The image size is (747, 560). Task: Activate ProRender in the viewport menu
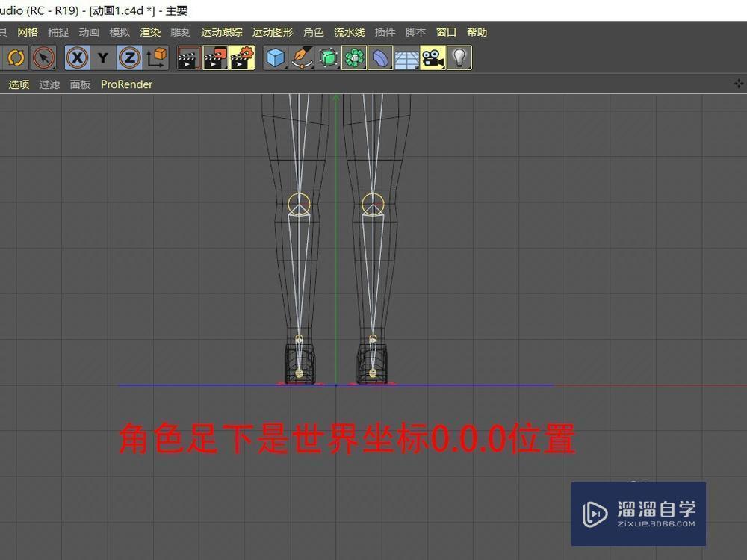(126, 84)
